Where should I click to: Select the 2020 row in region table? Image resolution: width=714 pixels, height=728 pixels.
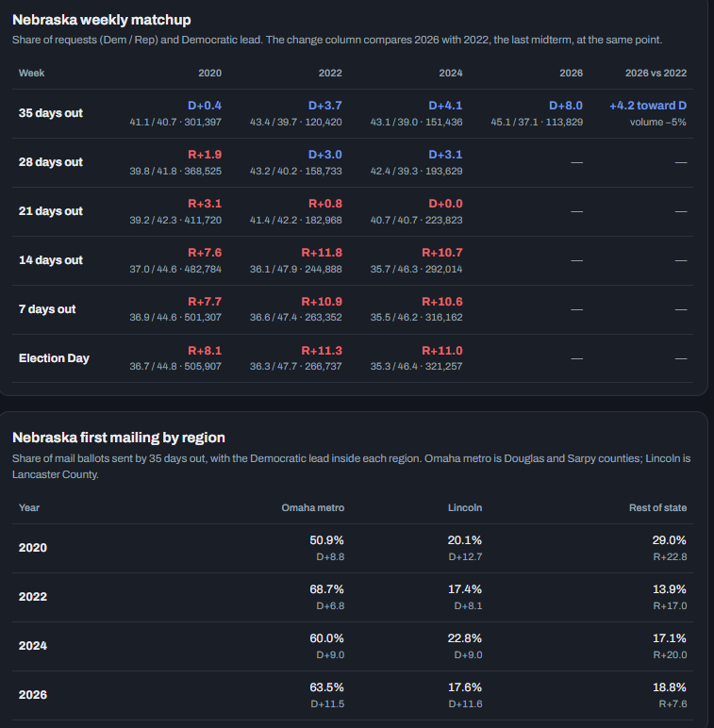[353, 548]
